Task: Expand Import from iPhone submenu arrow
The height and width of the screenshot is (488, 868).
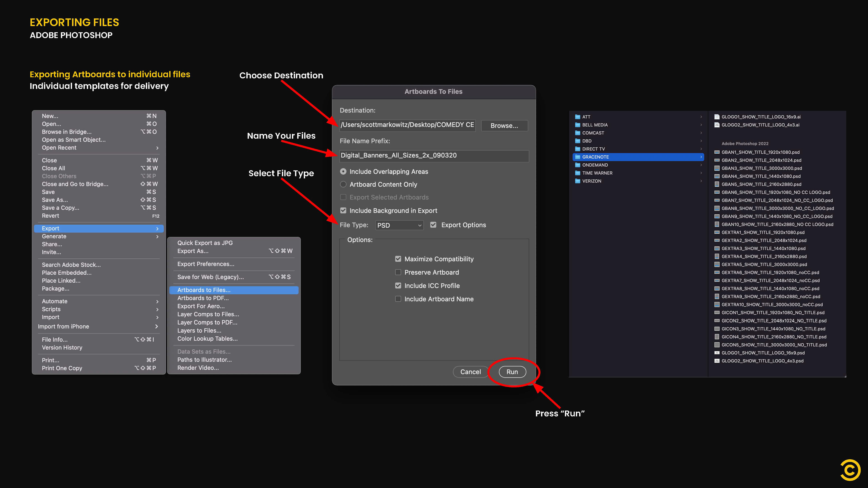Action: click(156, 326)
